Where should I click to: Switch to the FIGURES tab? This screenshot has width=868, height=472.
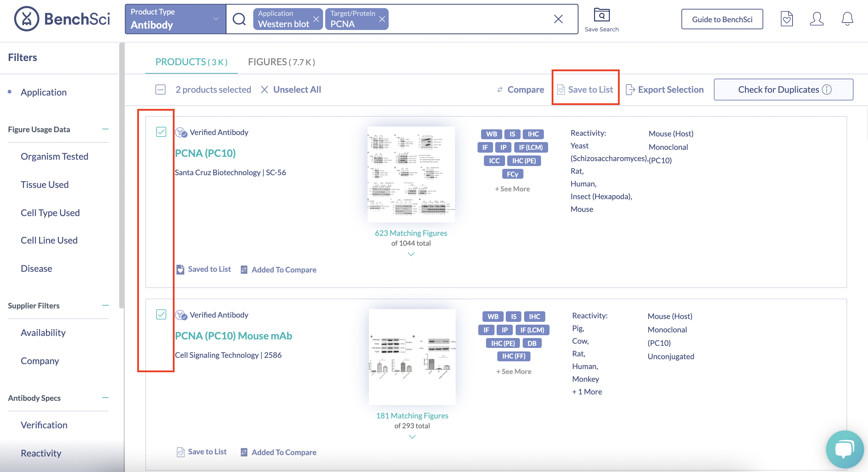(x=281, y=62)
